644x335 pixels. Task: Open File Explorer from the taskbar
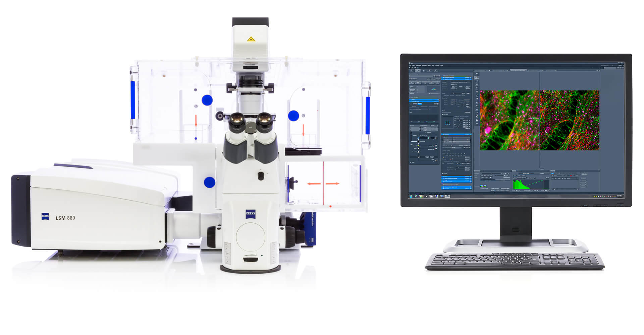pos(421,196)
